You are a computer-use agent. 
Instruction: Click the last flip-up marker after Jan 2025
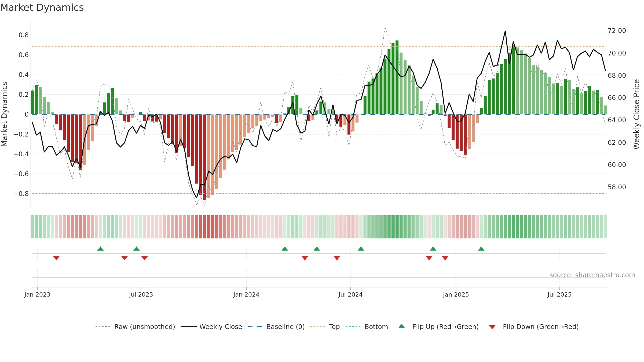pyautogui.click(x=481, y=249)
